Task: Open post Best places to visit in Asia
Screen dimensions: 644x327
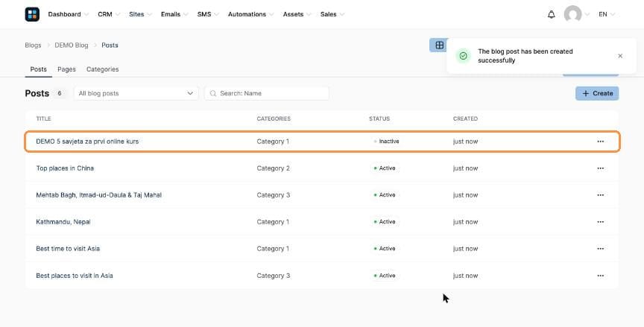Action: 75,276
